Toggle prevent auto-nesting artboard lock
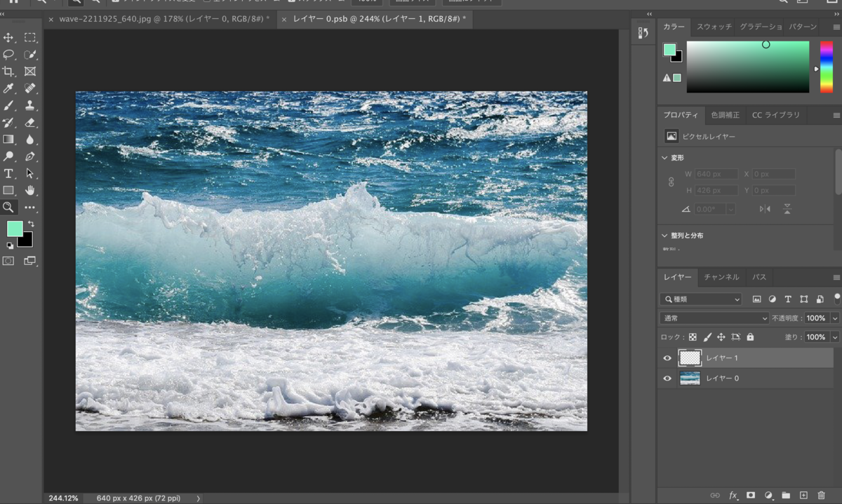 click(736, 337)
